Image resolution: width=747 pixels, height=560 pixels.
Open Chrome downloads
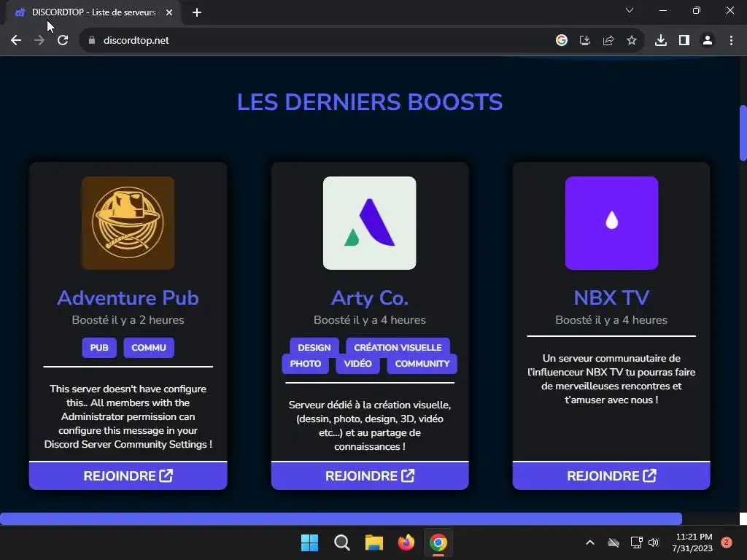click(661, 41)
